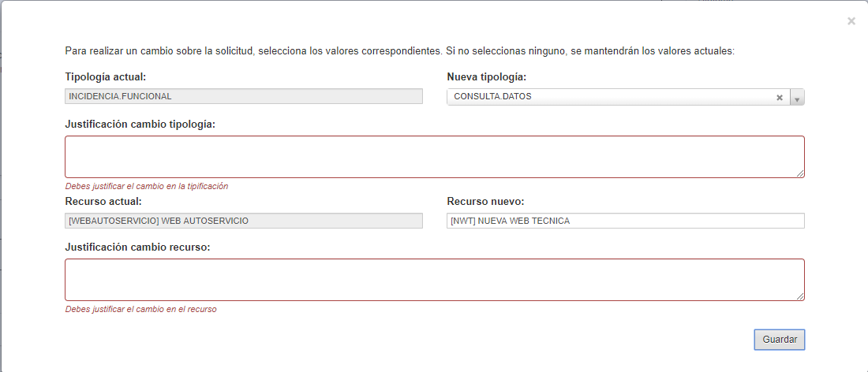Click the Recurso nuevo input field
868x372 pixels.
pos(626,221)
